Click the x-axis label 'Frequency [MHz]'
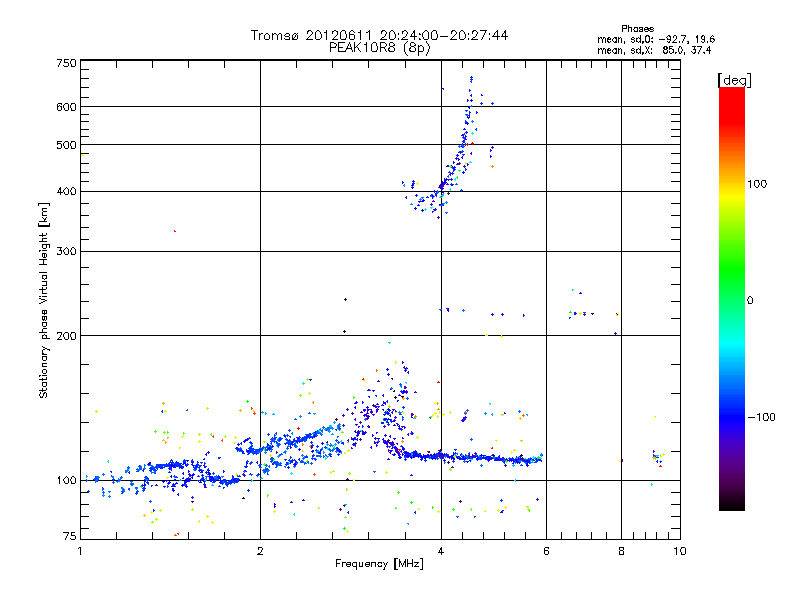 pyautogui.click(x=379, y=564)
